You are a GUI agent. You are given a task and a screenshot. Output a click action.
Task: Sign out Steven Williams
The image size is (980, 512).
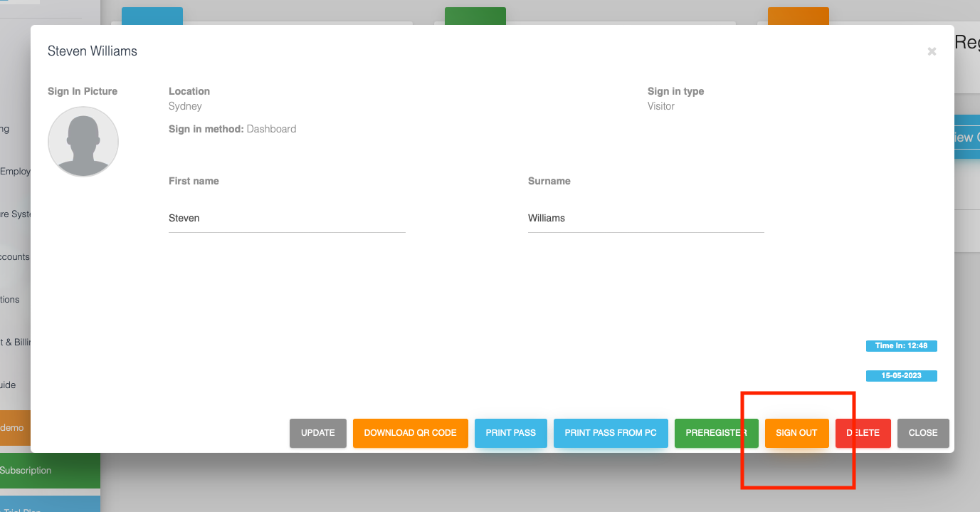coord(796,433)
